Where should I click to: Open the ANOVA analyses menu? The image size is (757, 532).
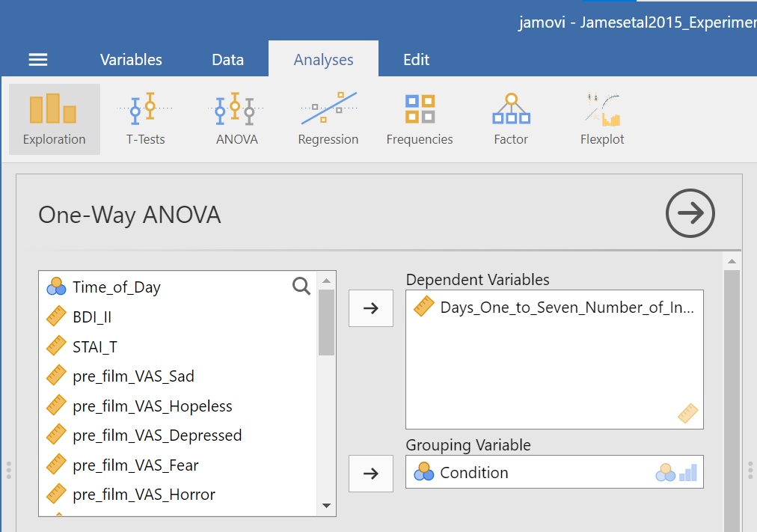coord(236,119)
